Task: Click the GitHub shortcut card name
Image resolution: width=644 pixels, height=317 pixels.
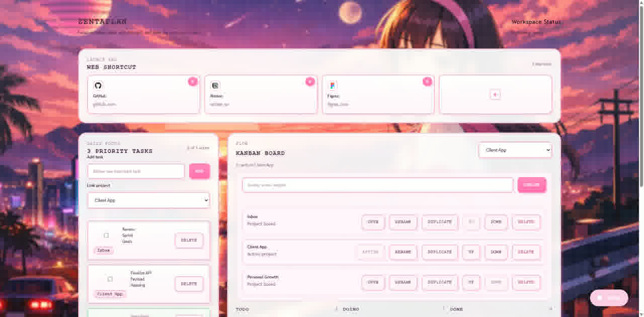Action: pos(100,96)
